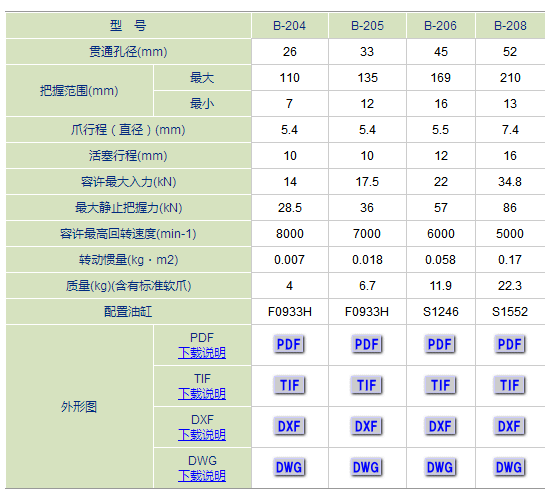Get the DXF drawing for B-208

(509, 426)
